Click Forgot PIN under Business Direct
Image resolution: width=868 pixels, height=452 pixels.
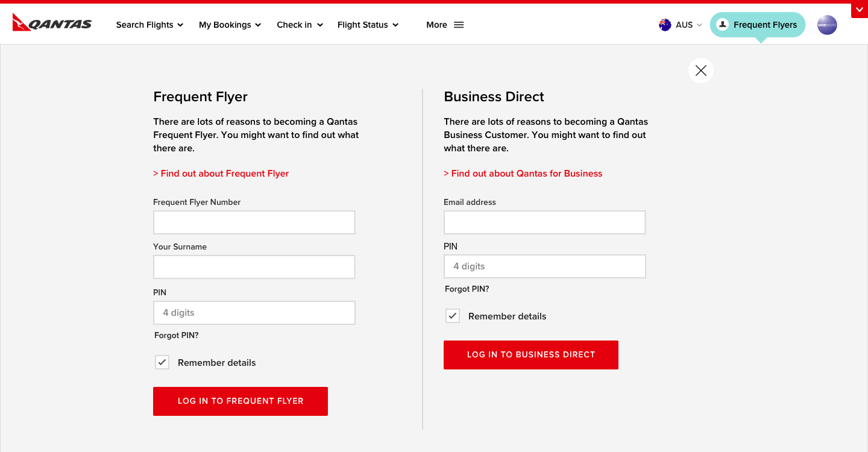467,289
